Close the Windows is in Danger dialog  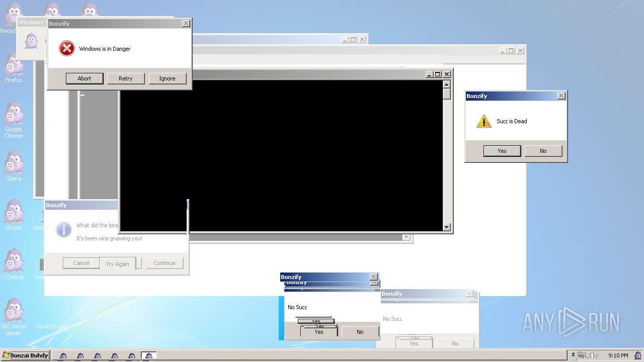point(186,24)
